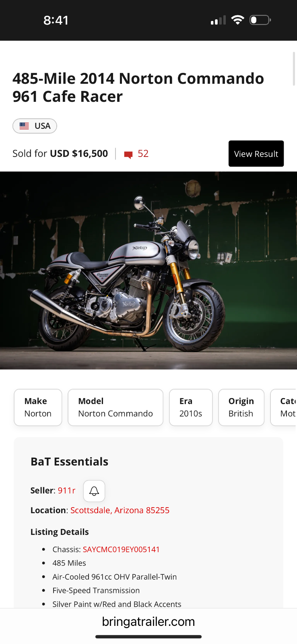297x644 pixels.
Task: Open seller 911r profile link
Action: point(66,491)
